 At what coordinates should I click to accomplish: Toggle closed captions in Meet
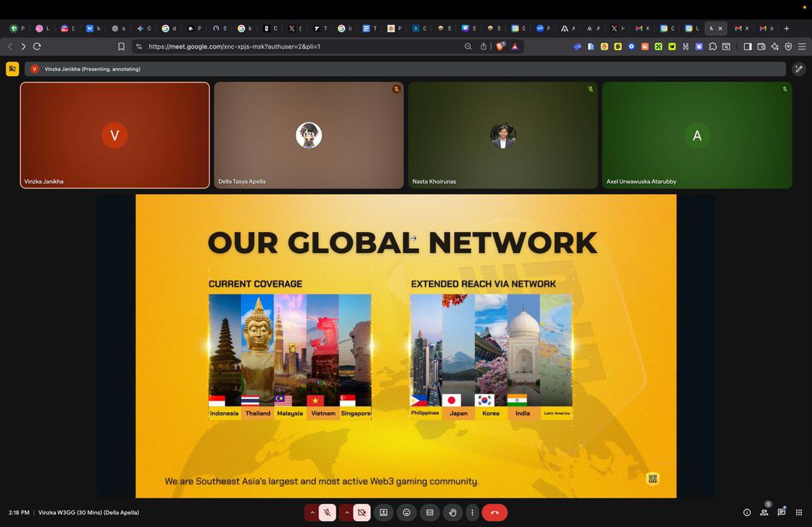(430, 513)
